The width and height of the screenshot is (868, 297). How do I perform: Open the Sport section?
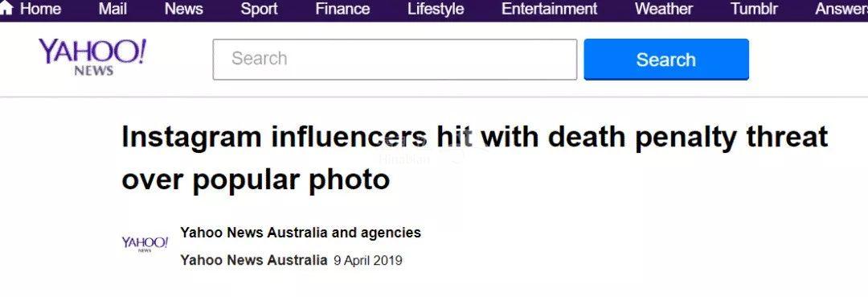(x=259, y=9)
